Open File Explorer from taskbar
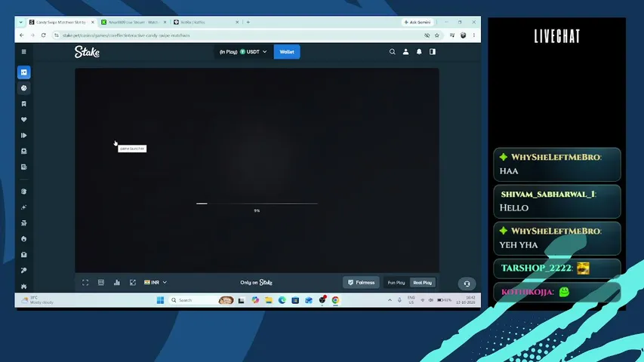The height and width of the screenshot is (362, 644). tap(269, 300)
